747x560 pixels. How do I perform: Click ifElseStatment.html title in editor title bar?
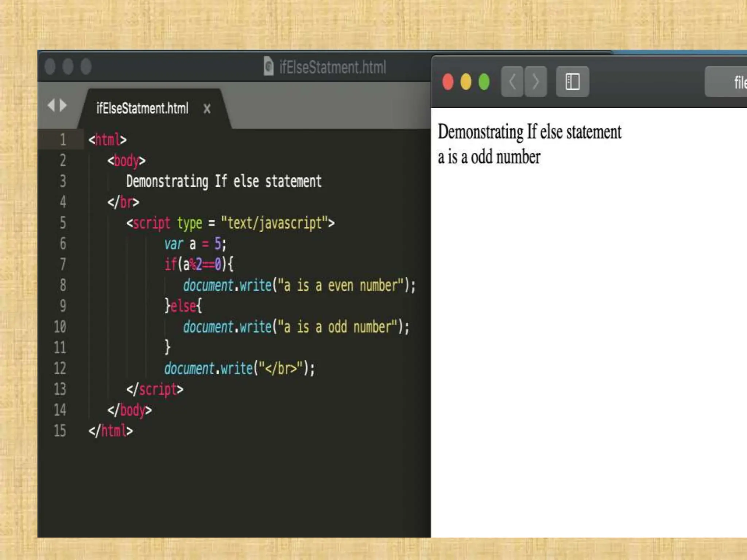332,67
